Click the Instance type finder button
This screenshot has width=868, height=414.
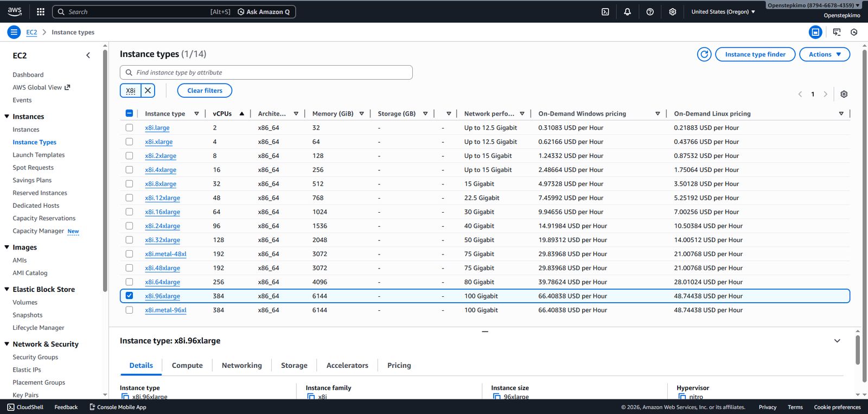[755, 54]
